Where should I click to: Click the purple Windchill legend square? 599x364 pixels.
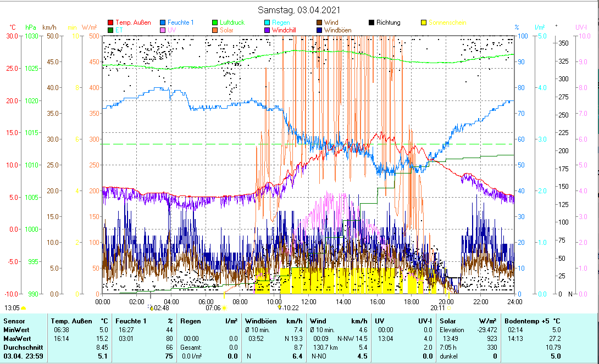click(319, 30)
